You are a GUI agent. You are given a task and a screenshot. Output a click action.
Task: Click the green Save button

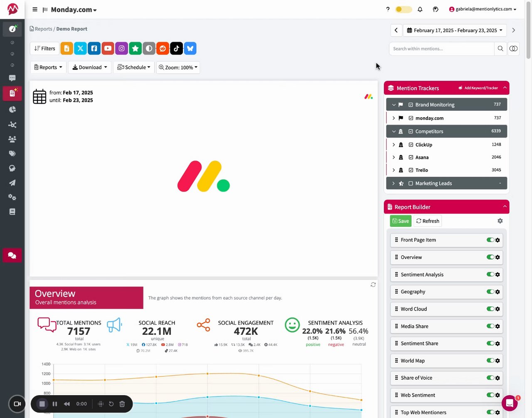coord(401,221)
